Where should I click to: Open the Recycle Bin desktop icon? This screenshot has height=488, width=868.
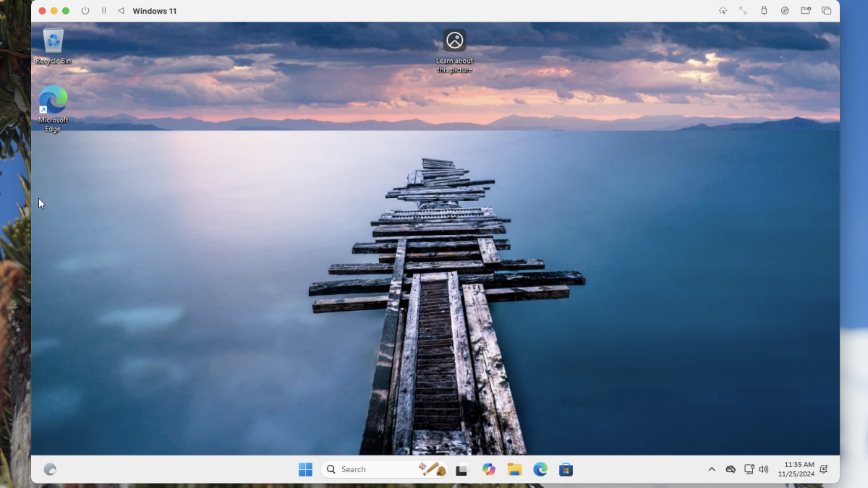pos(54,46)
